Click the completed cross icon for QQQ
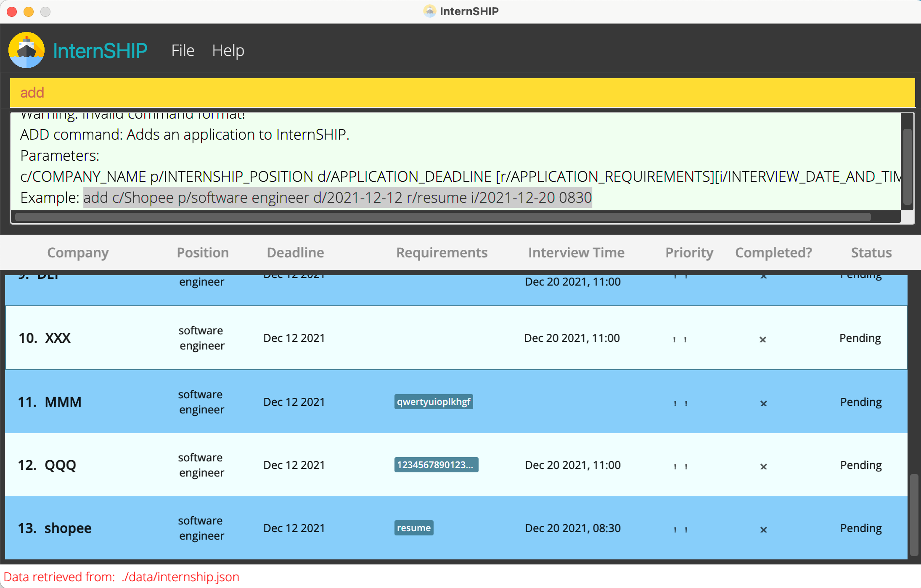Image resolution: width=921 pixels, height=588 pixels. [x=763, y=466]
